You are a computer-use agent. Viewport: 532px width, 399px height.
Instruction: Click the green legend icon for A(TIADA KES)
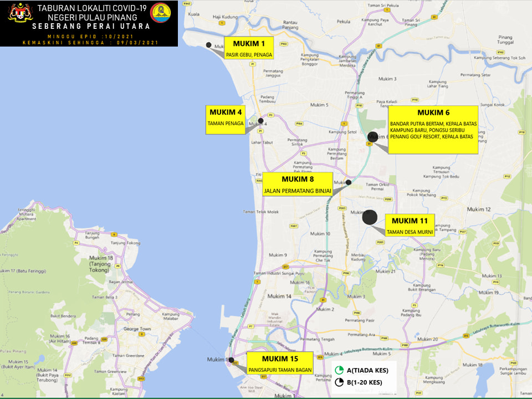point(339,370)
